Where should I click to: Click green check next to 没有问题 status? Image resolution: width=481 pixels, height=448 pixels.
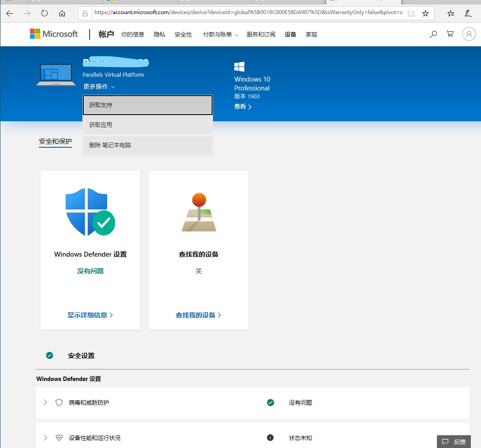coord(271,403)
